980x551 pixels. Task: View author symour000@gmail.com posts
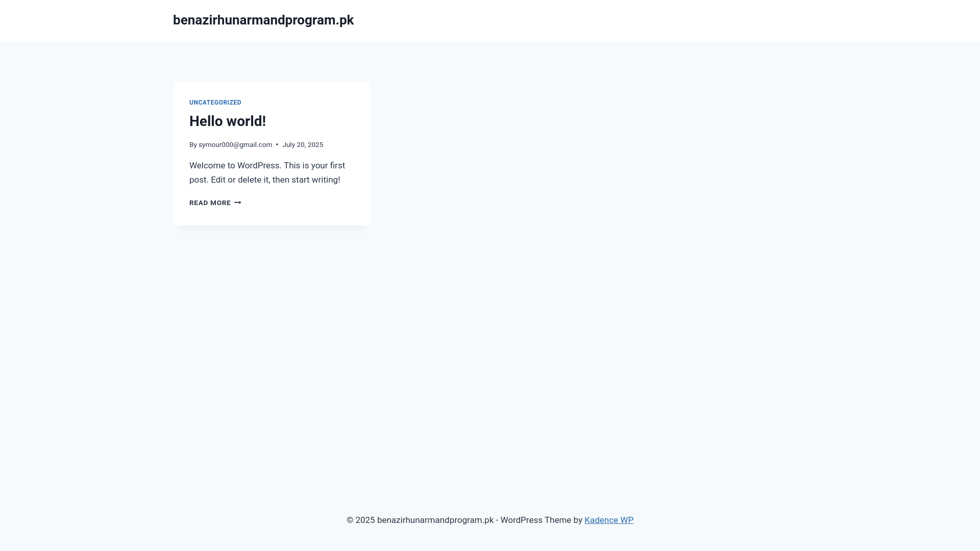[x=235, y=144]
